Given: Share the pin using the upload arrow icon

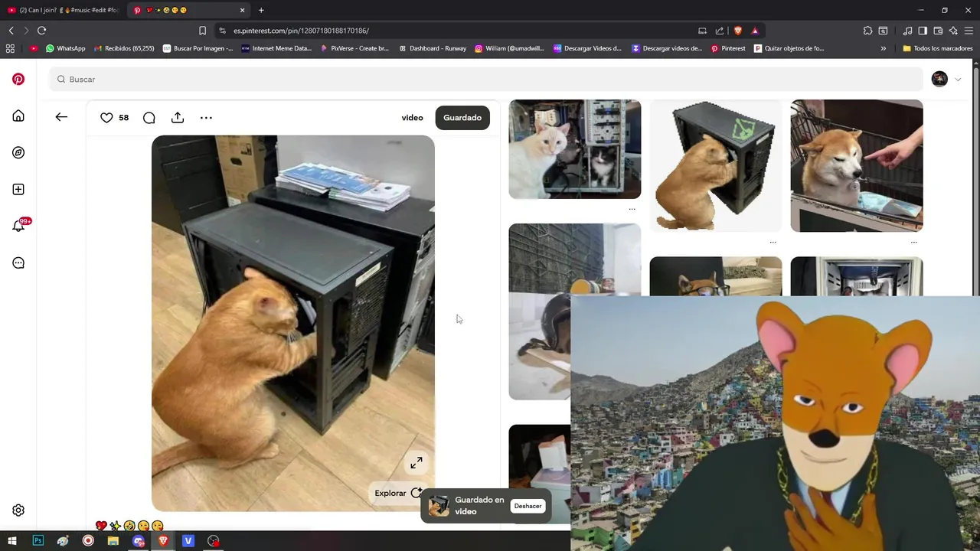Looking at the screenshot, I should coord(178,117).
